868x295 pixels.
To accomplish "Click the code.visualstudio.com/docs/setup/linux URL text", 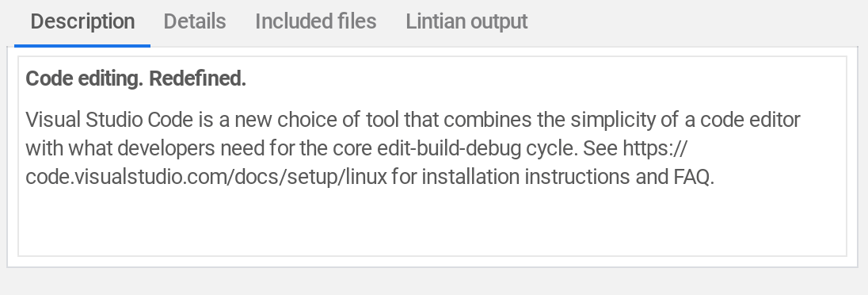I will pyautogui.click(x=207, y=178).
